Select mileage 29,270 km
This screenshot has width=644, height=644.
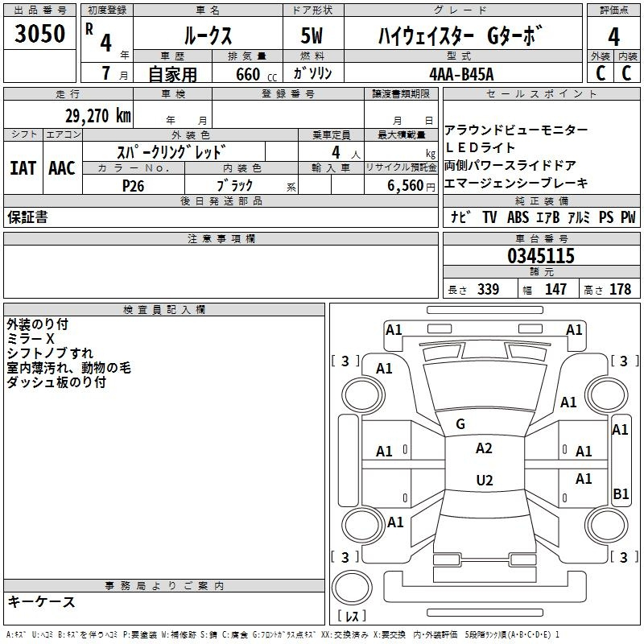tap(98, 116)
